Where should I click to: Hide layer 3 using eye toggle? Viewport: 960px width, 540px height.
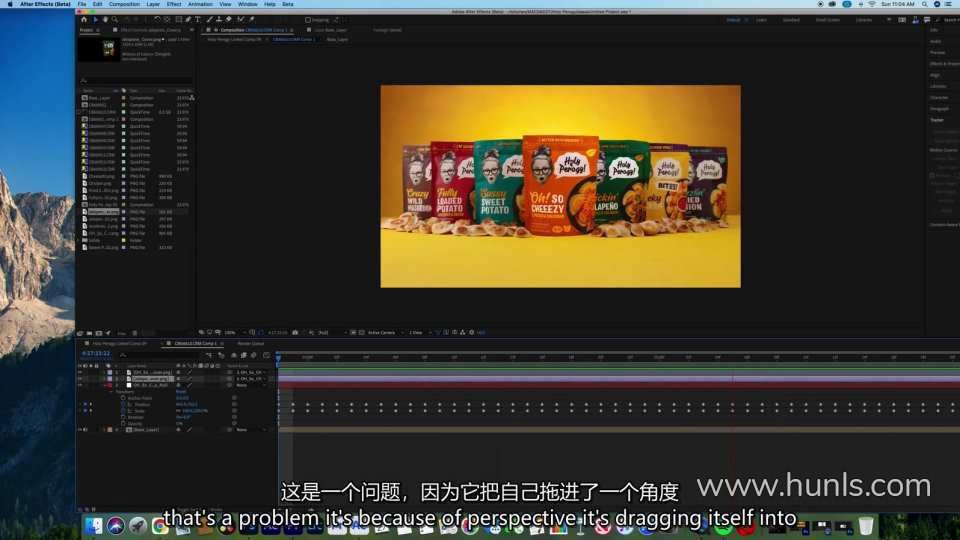point(80,385)
